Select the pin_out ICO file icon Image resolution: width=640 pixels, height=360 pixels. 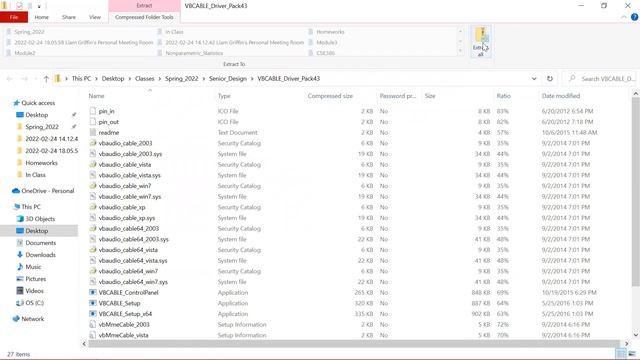(93, 122)
